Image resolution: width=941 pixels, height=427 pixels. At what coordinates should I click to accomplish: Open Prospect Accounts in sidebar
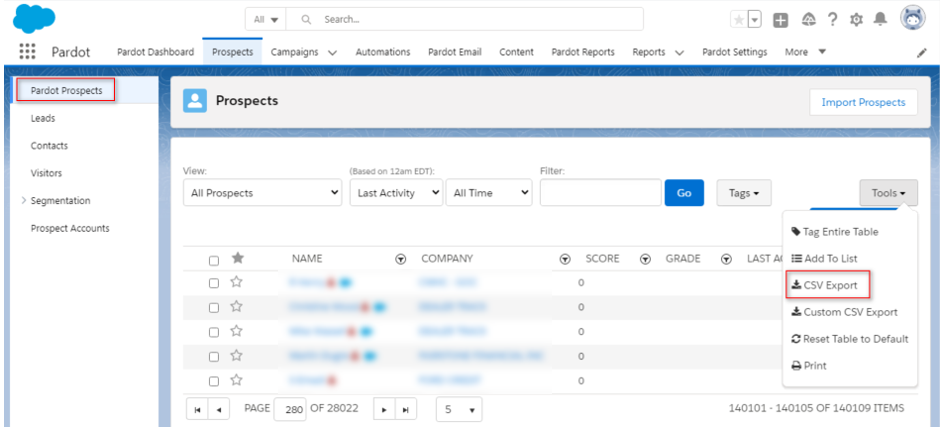pos(70,228)
